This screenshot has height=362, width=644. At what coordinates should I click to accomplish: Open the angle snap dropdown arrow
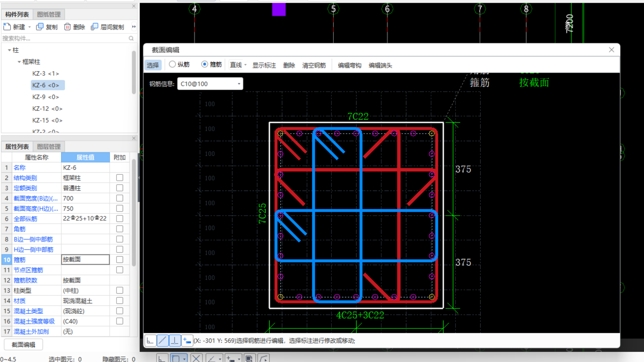point(220,359)
